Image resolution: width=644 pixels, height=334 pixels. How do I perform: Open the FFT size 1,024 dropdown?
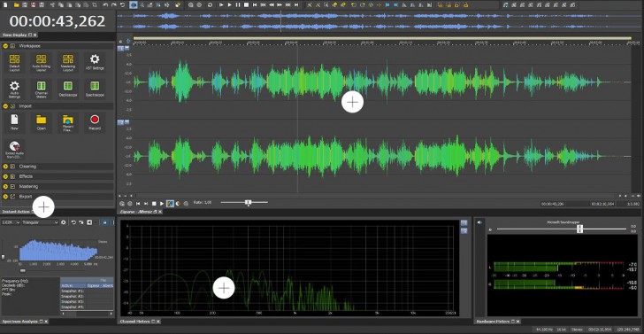(11, 222)
